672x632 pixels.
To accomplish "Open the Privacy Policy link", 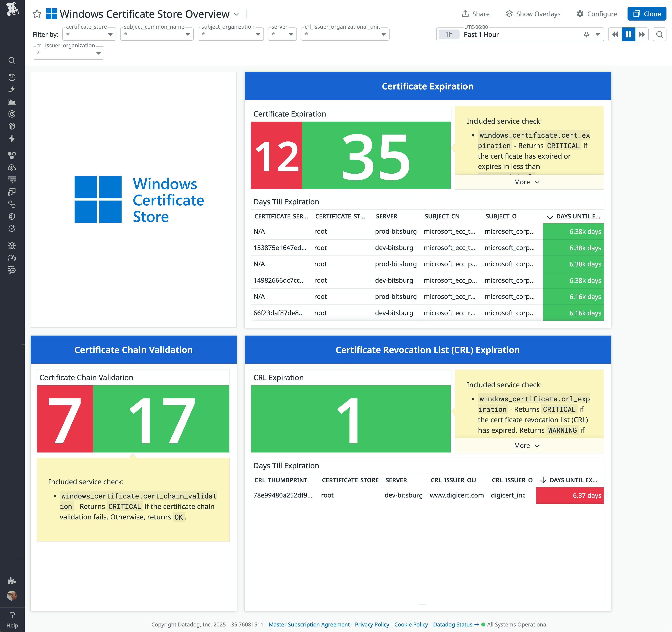I will tap(372, 624).
